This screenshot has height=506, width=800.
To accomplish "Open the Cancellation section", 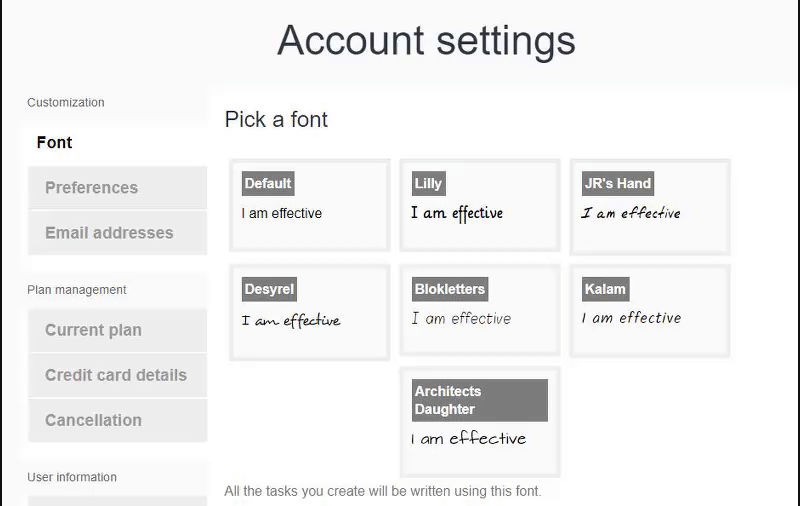I will [x=118, y=420].
